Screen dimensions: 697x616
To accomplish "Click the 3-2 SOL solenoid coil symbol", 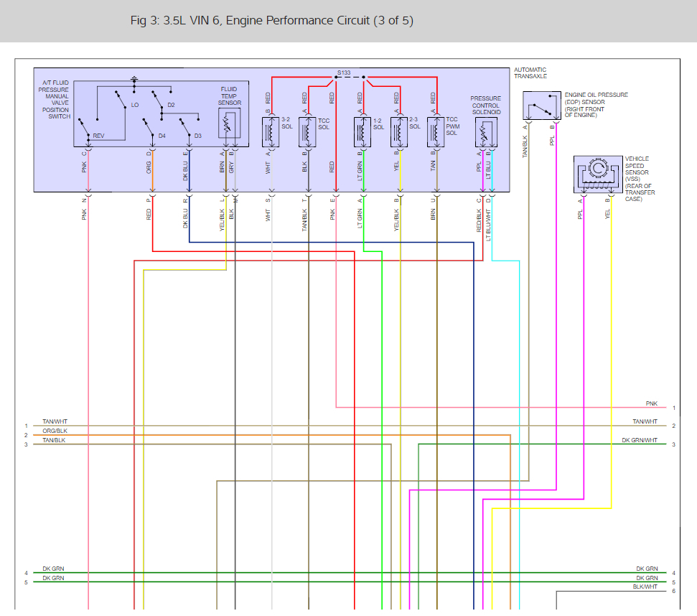I will coord(271,132).
